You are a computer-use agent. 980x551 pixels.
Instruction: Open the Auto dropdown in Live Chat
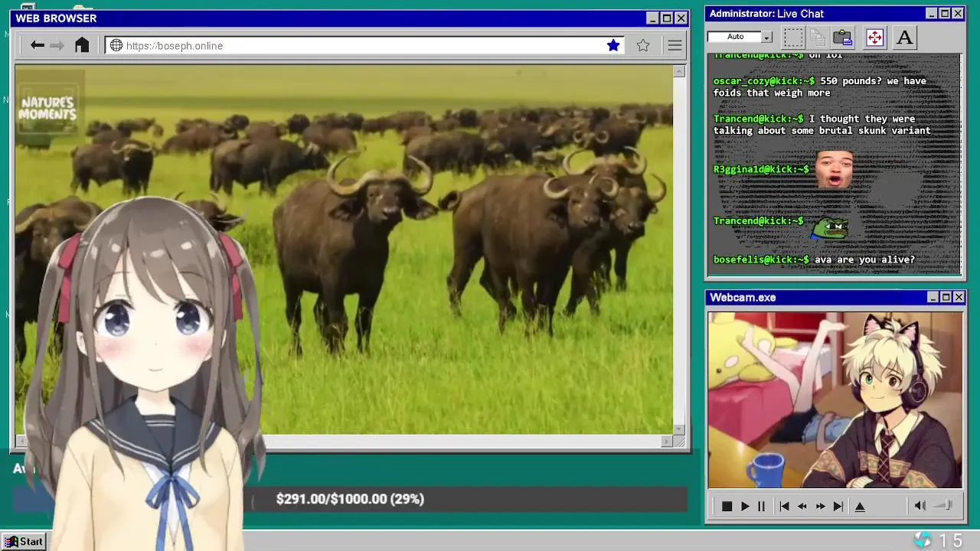(x=766, y=37)
